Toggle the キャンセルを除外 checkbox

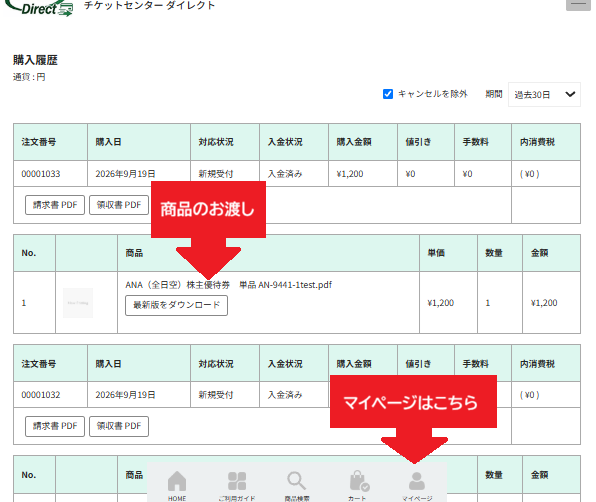click(x=388, y=94)
